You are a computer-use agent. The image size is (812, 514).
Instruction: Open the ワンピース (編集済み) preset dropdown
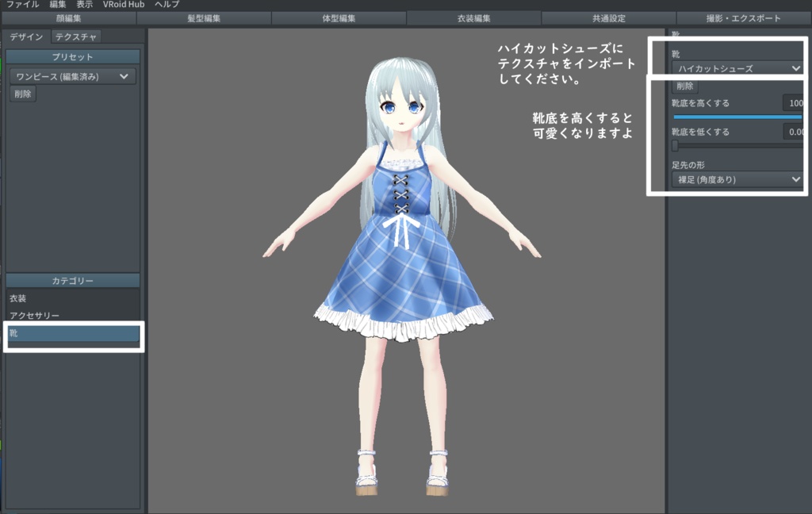pyautogui.click(x=73, y=75)
